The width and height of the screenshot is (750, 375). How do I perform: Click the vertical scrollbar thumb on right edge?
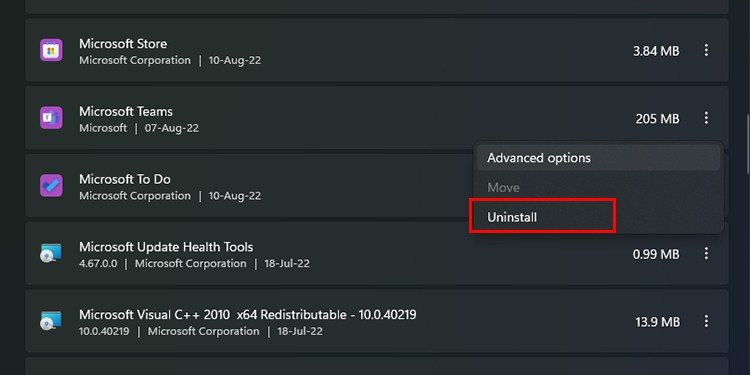tap(747, 144)
